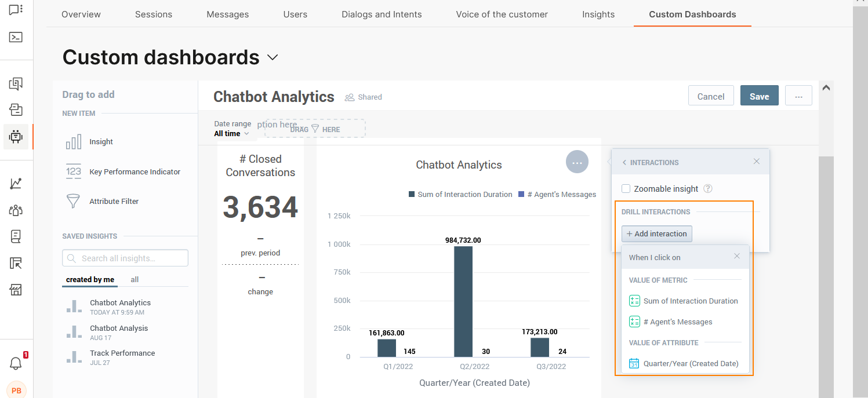Expand the Custom dashboards title dropdown

[x=273, y=57]
